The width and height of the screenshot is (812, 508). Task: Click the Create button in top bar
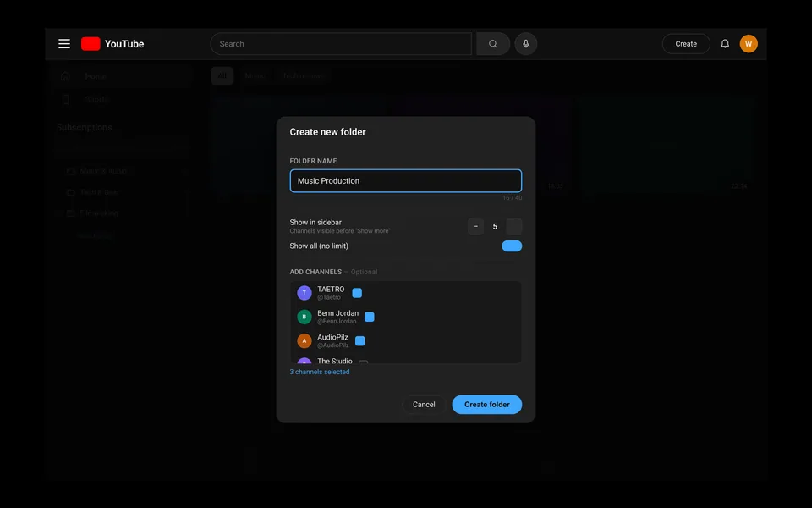(x=686, y=44)
